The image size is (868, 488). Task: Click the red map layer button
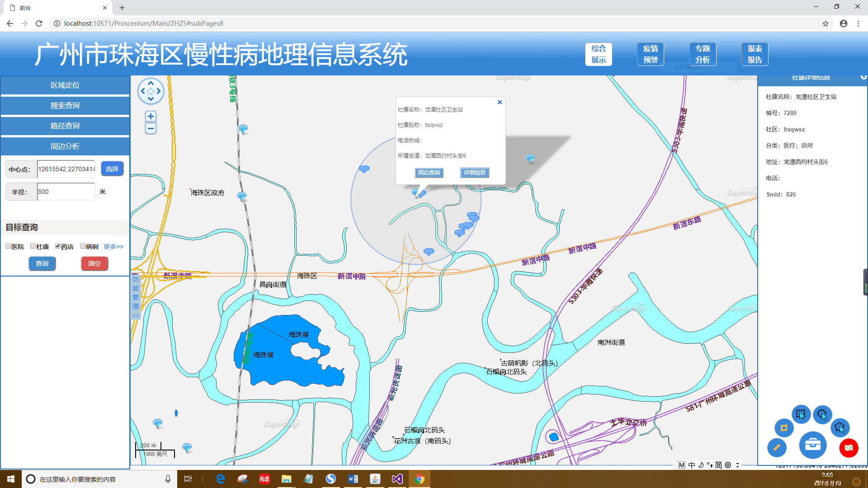point(849,447)
